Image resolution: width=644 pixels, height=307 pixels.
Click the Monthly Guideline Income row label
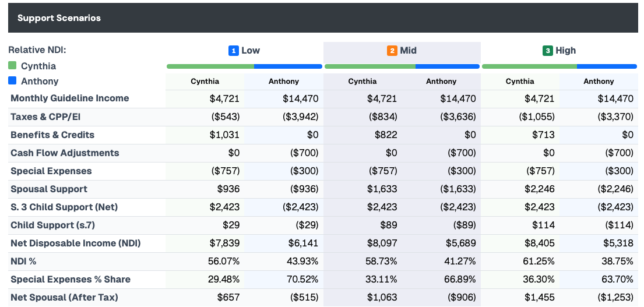click(70, 98)
